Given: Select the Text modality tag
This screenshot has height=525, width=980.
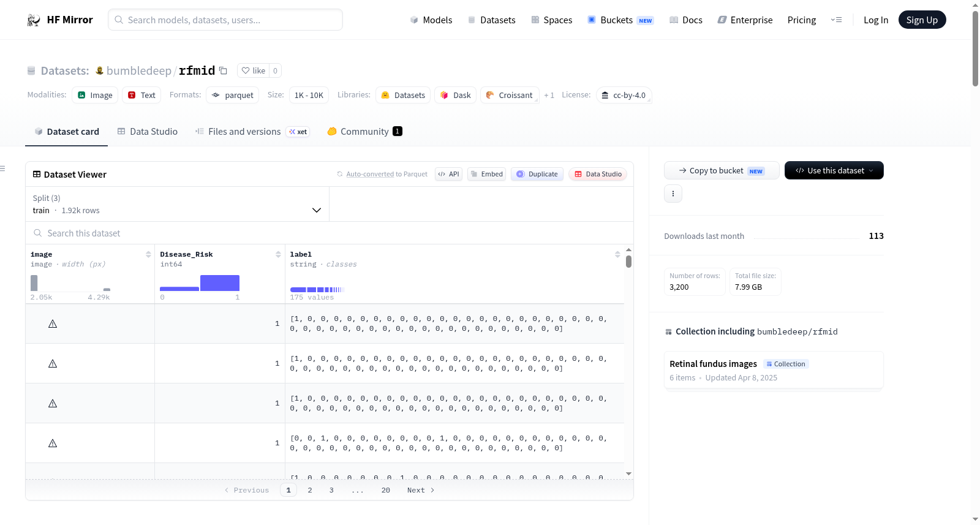Looking at the screenshot, I should [x=141, y=95].
